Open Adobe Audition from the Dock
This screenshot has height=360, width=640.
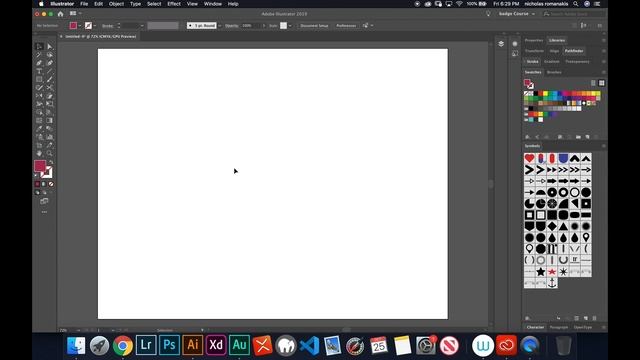click(239, 345)
